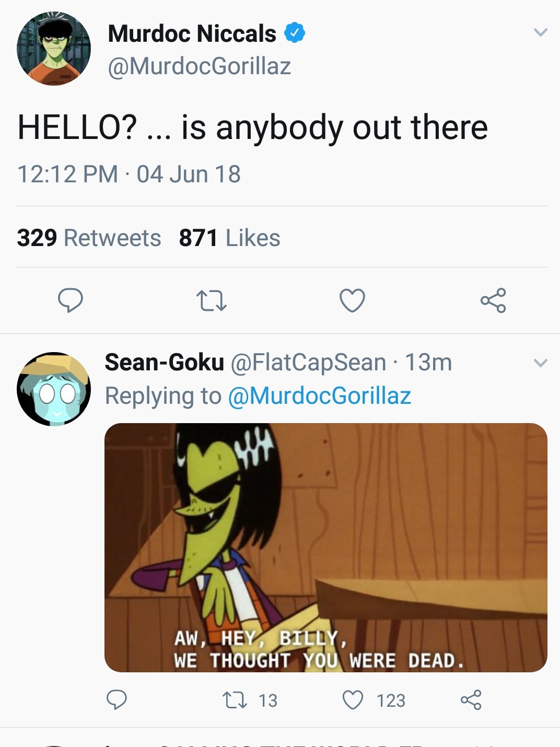Viewport: 560px width, 747px height.
Task: Open Sean-Goku display name profile
Action: 164,362
